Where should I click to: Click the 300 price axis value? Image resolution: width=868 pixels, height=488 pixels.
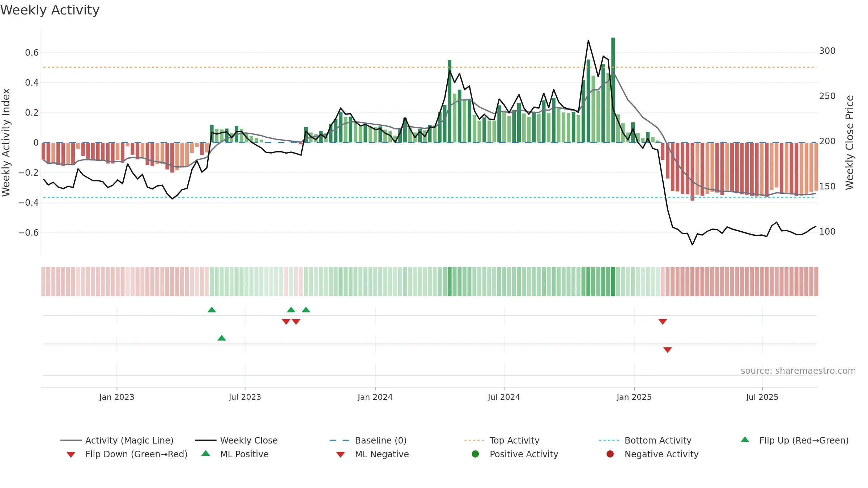click(827, 51)
